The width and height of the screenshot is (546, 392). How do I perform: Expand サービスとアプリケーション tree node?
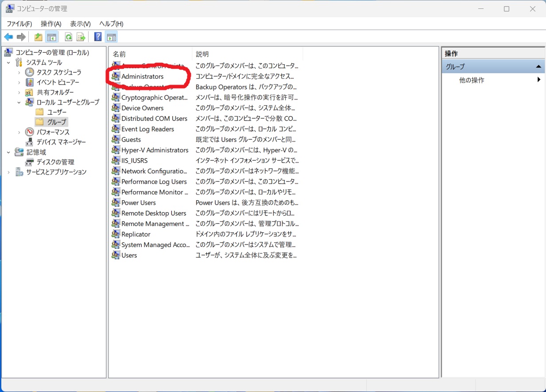[8, 172]
